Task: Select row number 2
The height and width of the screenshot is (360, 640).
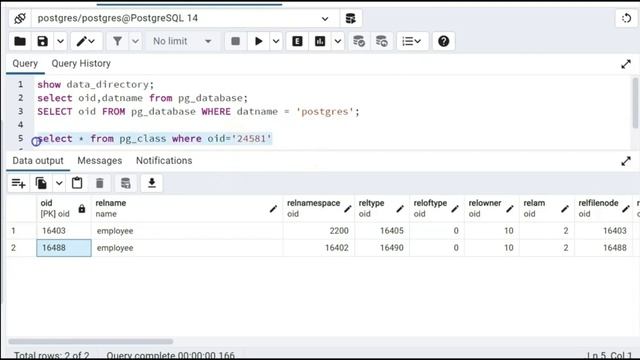Action: point(21,248)
